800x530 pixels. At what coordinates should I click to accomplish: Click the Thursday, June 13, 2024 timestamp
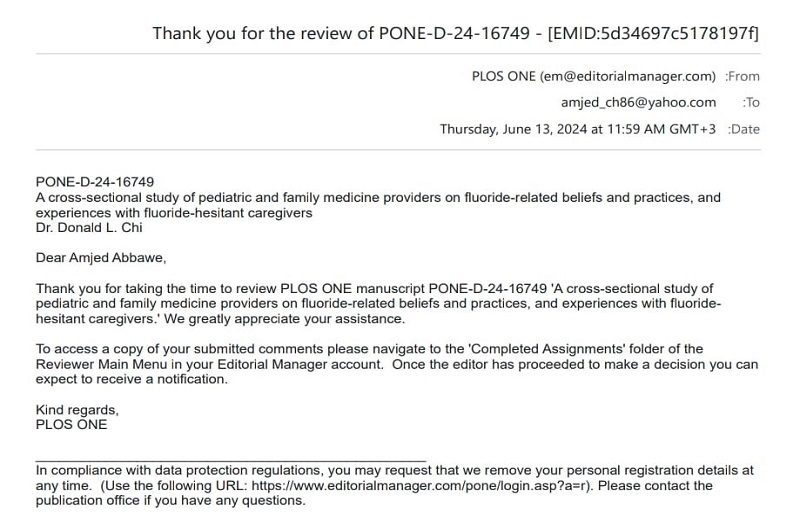pos(577,129)
